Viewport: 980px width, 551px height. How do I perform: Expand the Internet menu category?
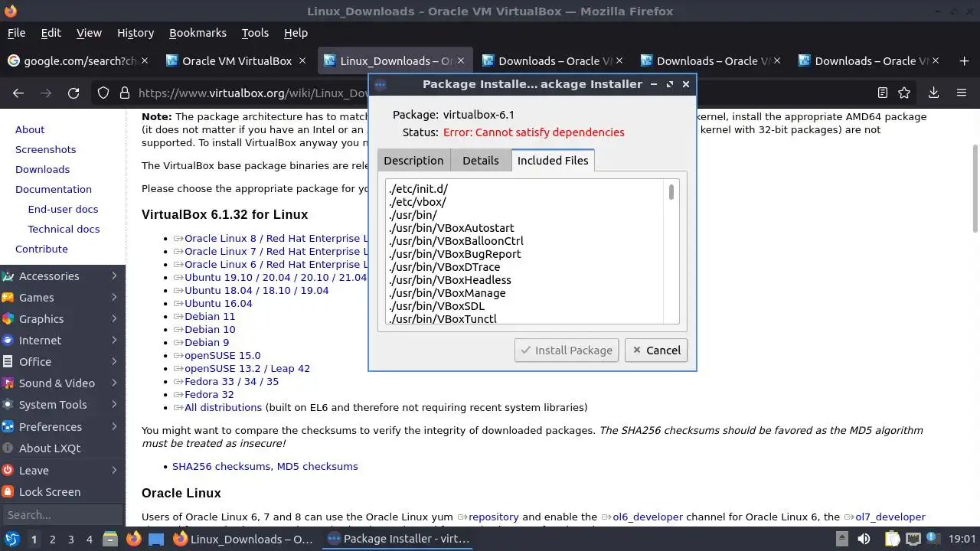click(x=61, y=340)
